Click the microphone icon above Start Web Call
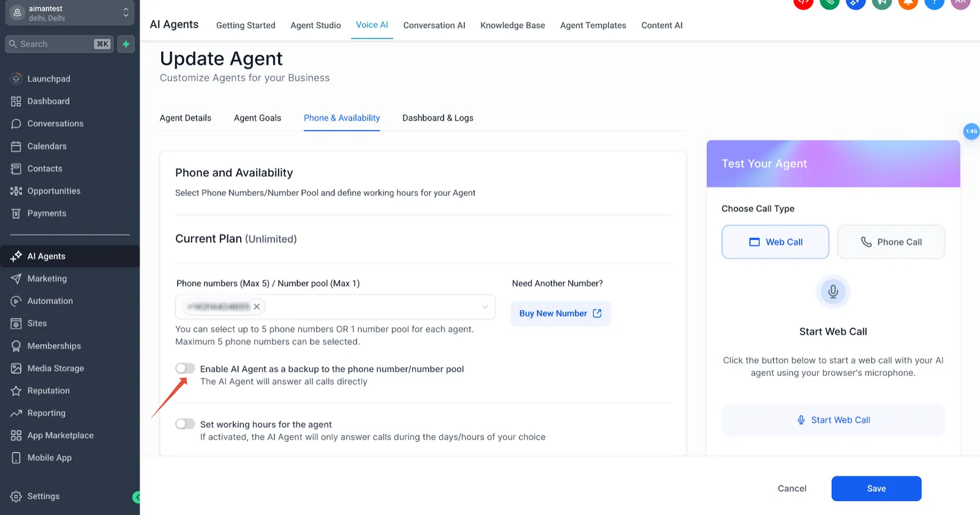The image size is (980, 515). pos(833,291)
